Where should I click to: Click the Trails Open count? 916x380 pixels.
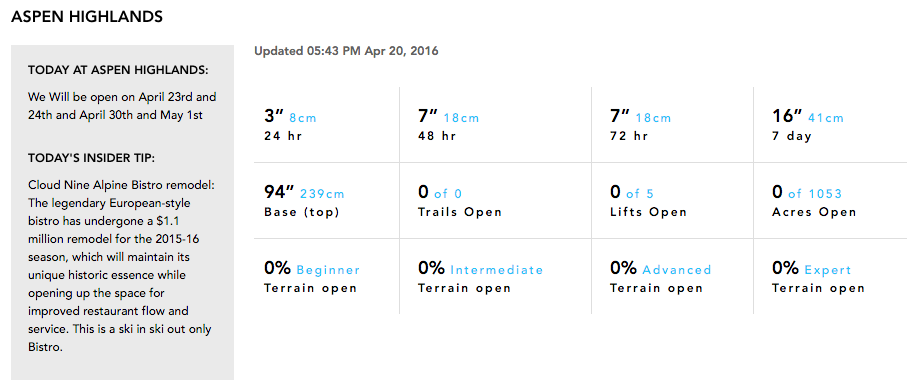pos(460,201)
